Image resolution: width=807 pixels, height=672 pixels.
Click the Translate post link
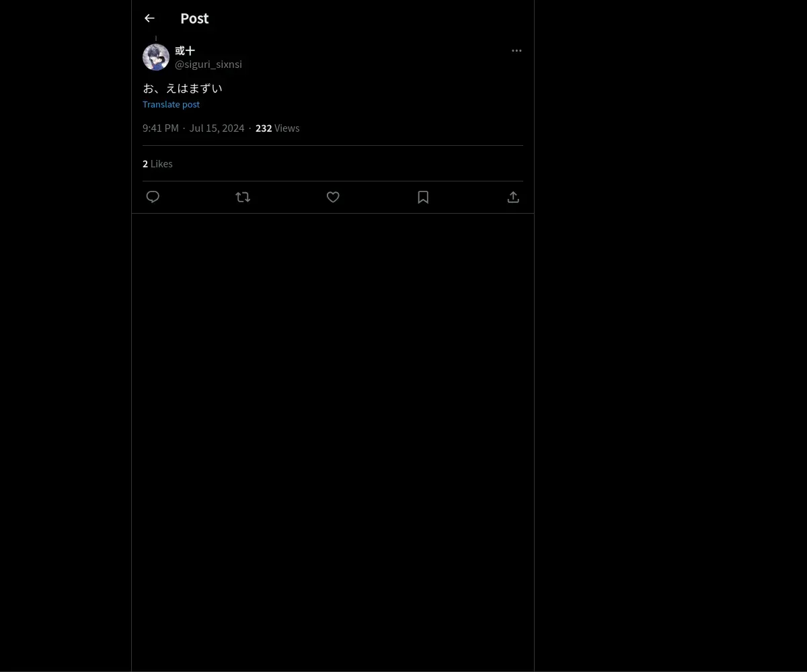point(171,104)
